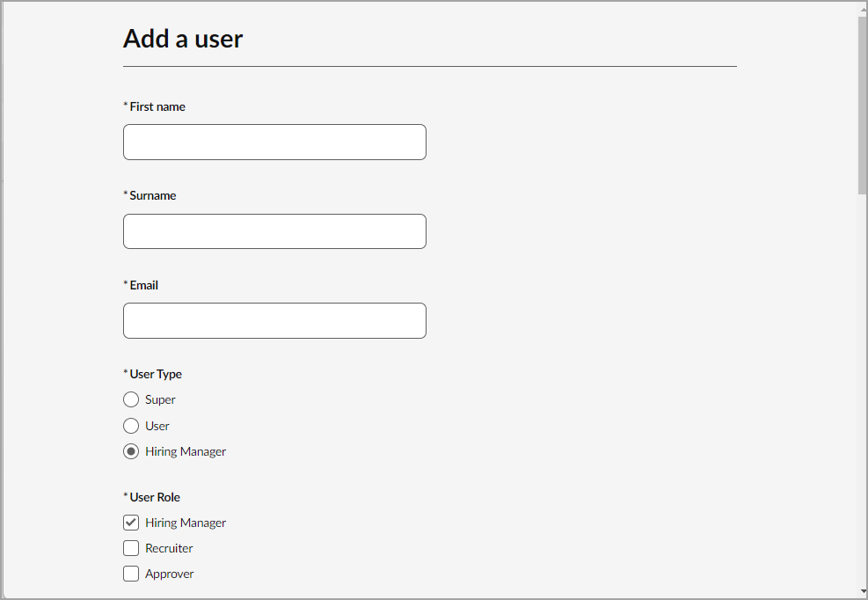Click the scrollbar down arrow
The image size is (868, 600).
(862, 591)
